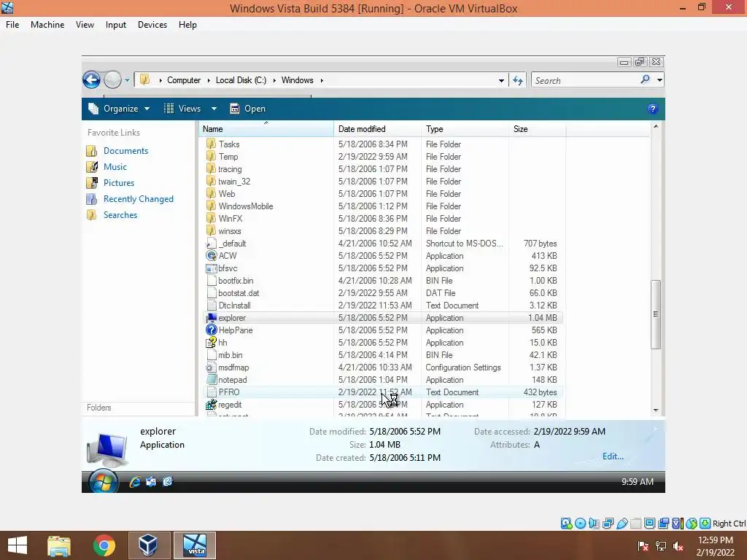This screenshot has height=560, width=747.
Task: Open File Explorer from the host taskbar
Action: point(59,545)
